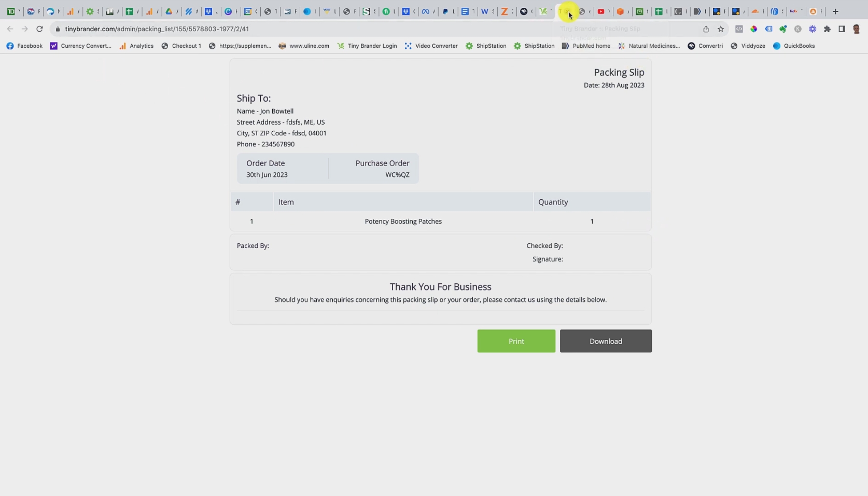The height and width of the screenshot is (496, 868).
Task: Open the QuickBooks bookmark
Action: coord(794,46)
